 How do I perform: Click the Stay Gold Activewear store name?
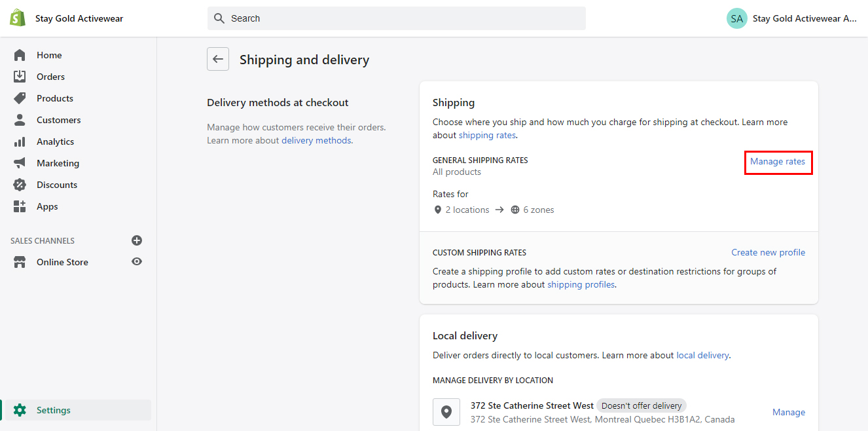click(79, 18)
